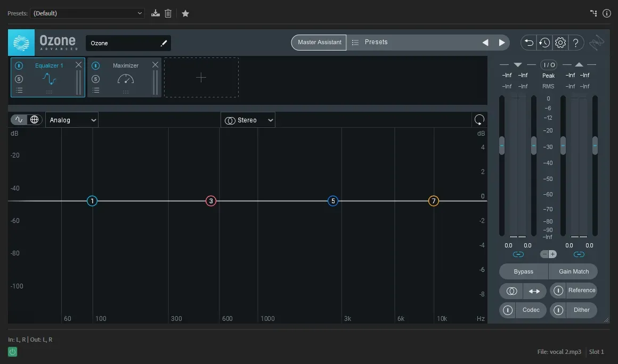Click the Gain Match button
Screen dimensions: 618x364
click(x=574, y=271)
